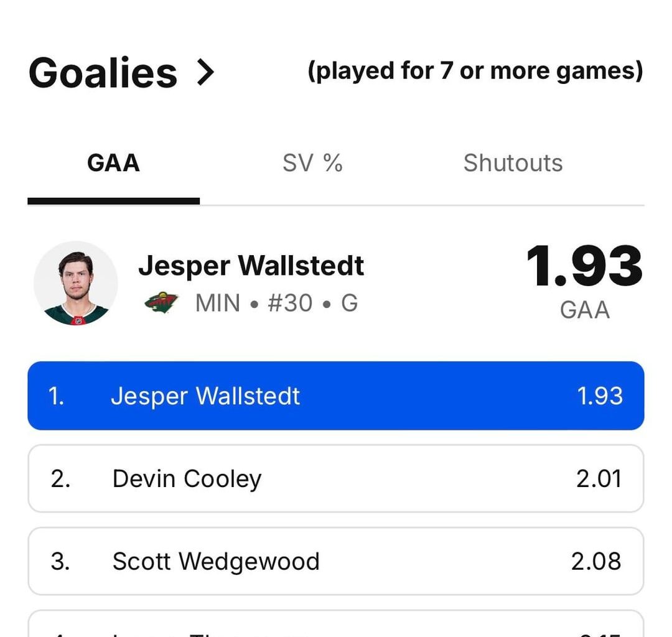This screenshot has height=637, width=672.
Task: Click Jesper Wallstedt's headshot photo
Action: (76, 283)
